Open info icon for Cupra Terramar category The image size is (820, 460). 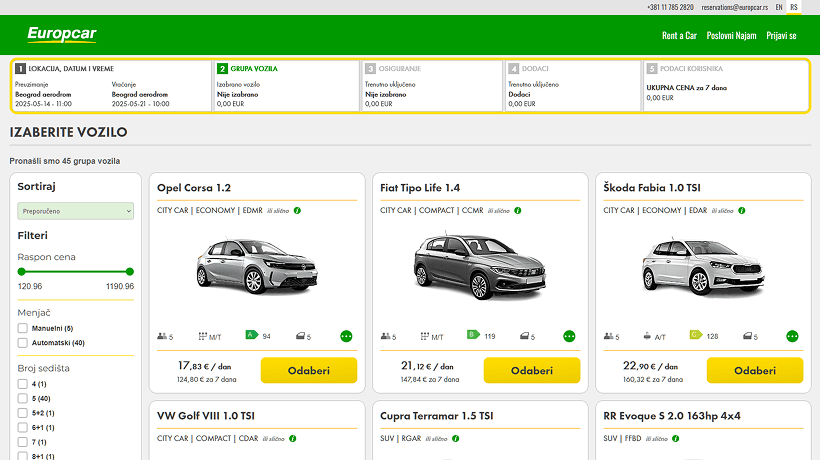click(455, 439)
